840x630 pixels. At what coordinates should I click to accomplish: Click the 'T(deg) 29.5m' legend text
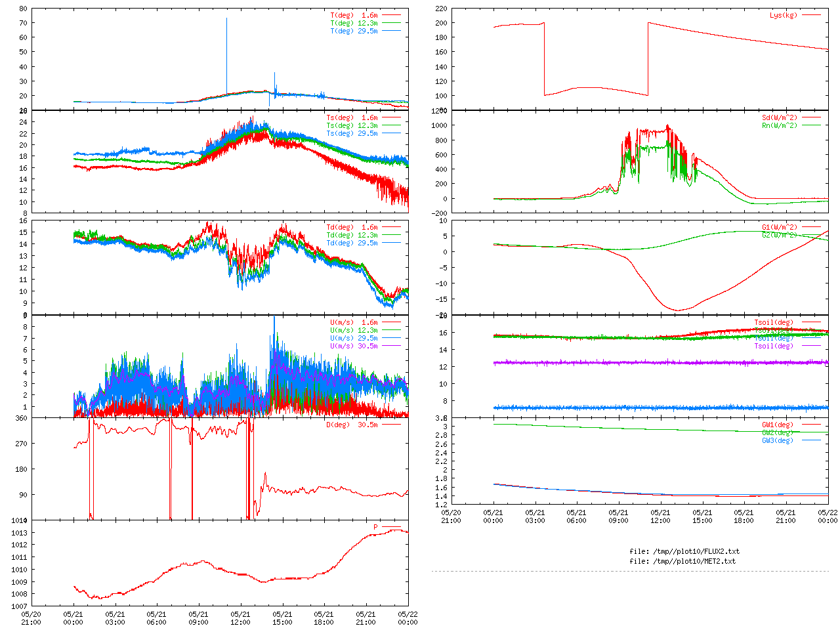tap(354, 31)
